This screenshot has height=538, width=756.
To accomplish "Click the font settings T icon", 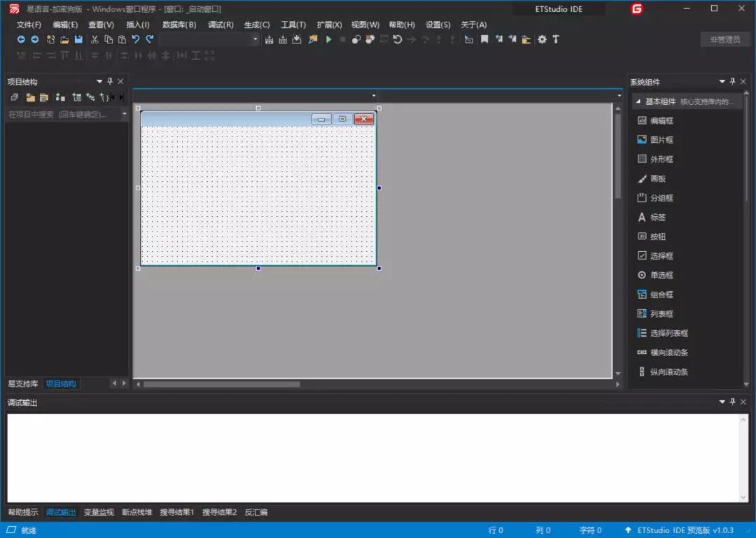I will click(556, 39).
